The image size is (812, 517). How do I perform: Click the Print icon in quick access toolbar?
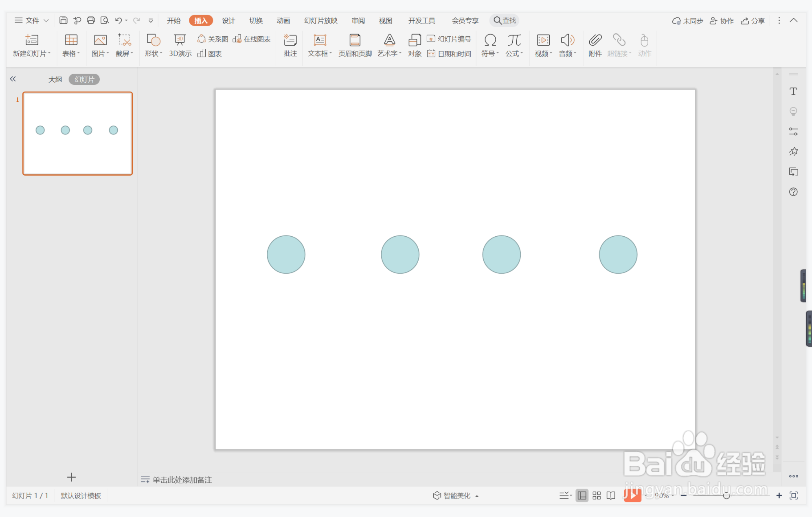[x=91, y=20]
